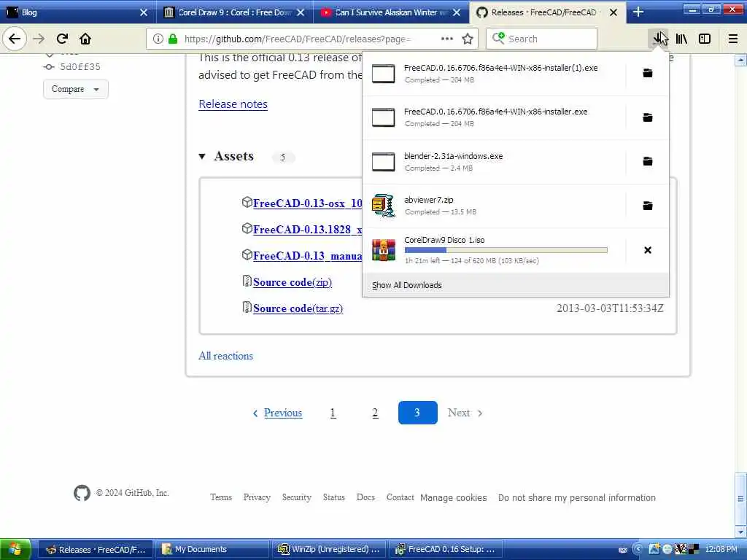Open a new browser tab
This screenshot has height=560, width=747.
(638, 12)
